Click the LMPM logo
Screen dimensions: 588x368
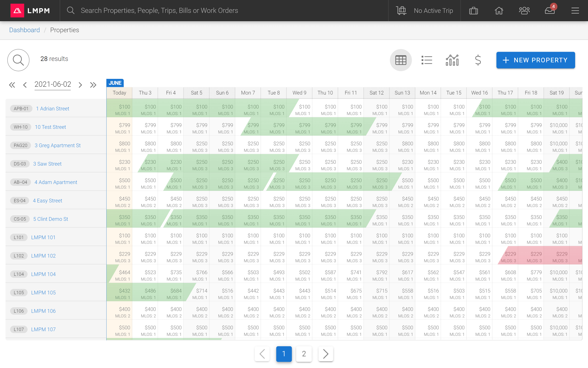point(30,11)
